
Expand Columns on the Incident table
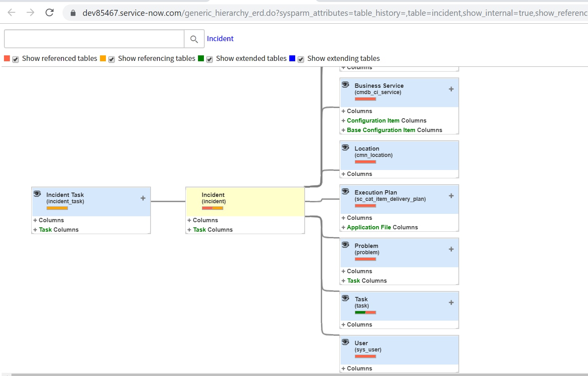point(203,220)
